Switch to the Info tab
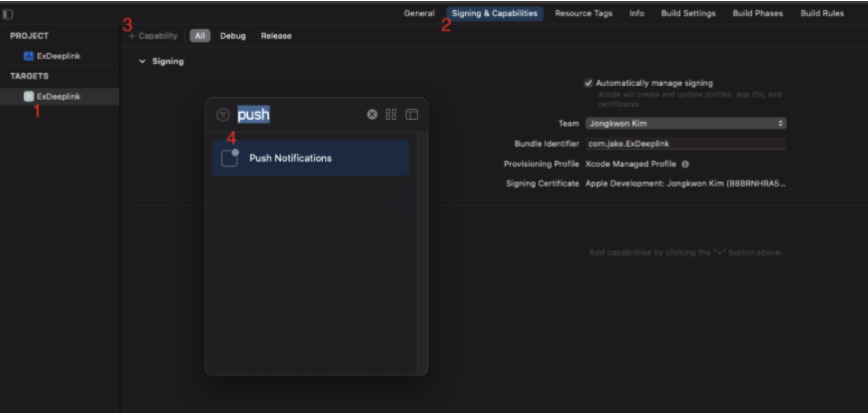 [636, 14]
